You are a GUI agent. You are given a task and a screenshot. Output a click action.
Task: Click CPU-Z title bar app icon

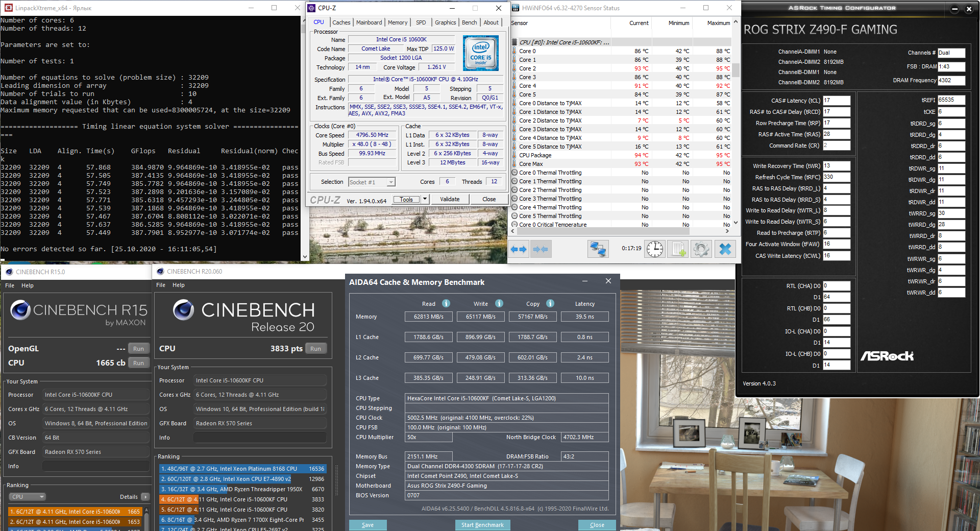click(x=311, y=8)
